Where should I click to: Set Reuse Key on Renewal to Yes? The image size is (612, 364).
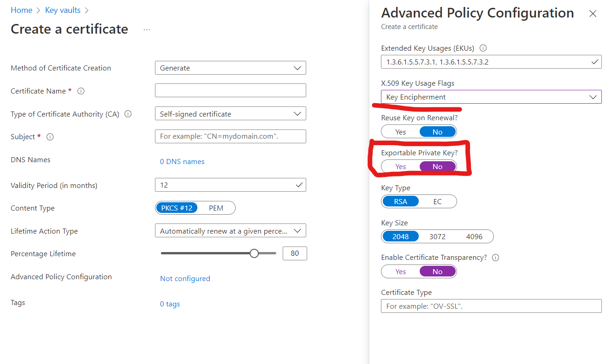coord(400,132)
